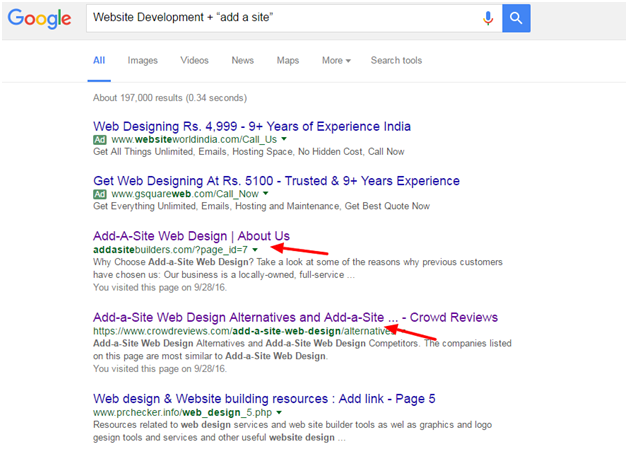Expand the More dropdown menu

coord(336,60)
